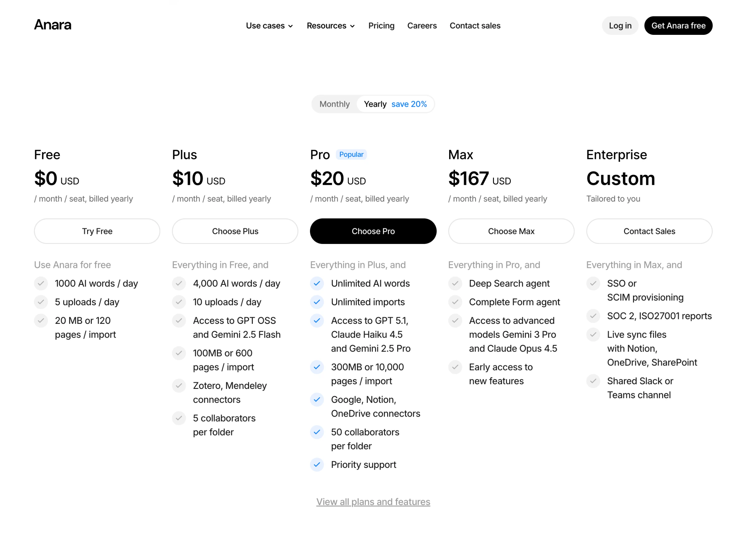The image size is (747, 560).
Task: Click the checkmark beside 1000 AI words / day
Action: (41, 283)
